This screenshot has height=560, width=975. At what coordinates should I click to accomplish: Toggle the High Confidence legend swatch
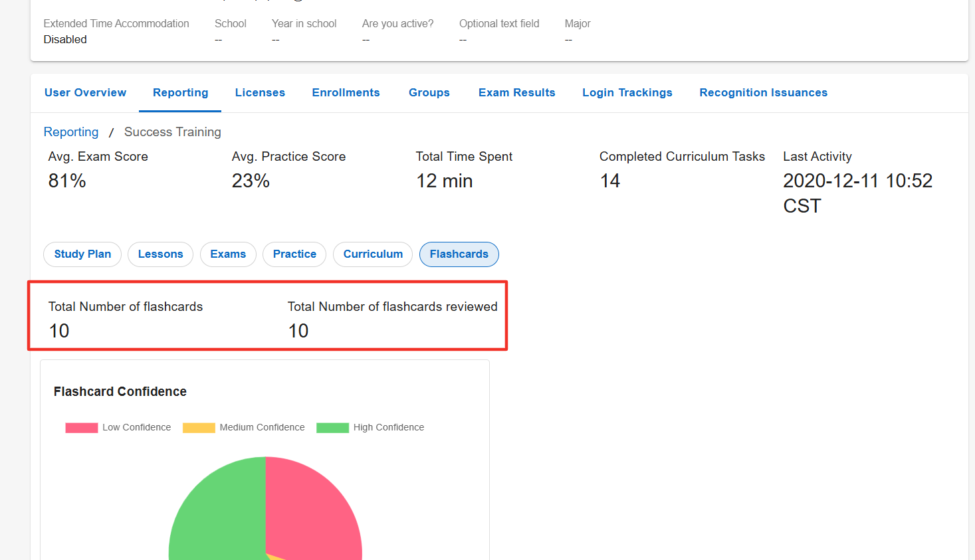[332, 428]
